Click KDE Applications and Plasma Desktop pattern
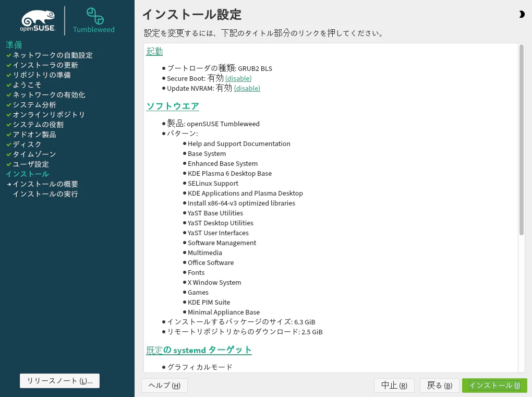Viewport: 532px width, 397px height. pyautogui.click(x=245, y=193)
